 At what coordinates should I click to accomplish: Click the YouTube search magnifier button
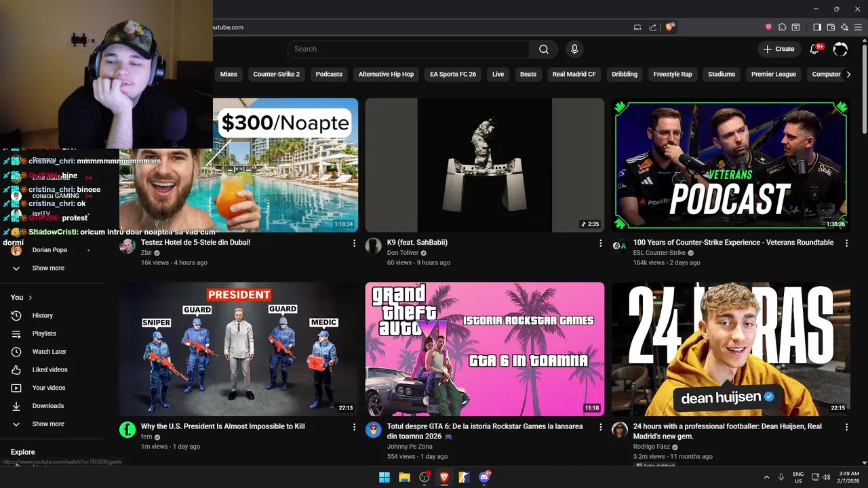pyautogui.click(x=544, y=49)
